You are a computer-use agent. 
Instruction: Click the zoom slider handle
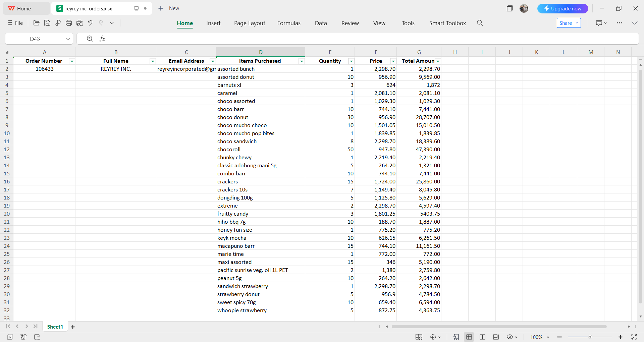tap(590, 337)
